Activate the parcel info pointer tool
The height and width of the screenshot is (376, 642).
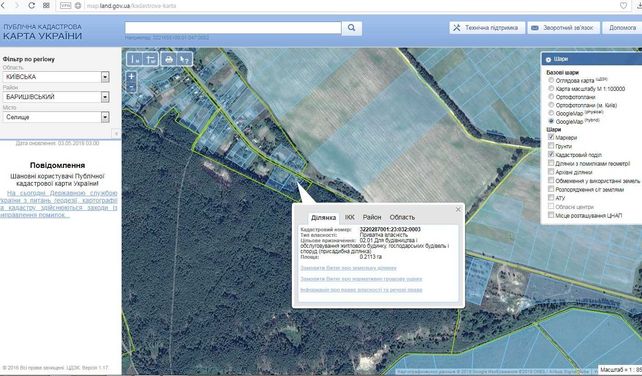coord(185,59)
